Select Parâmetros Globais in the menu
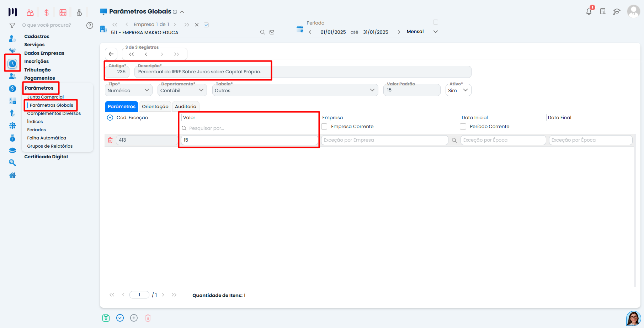 (x=52, y=105)
